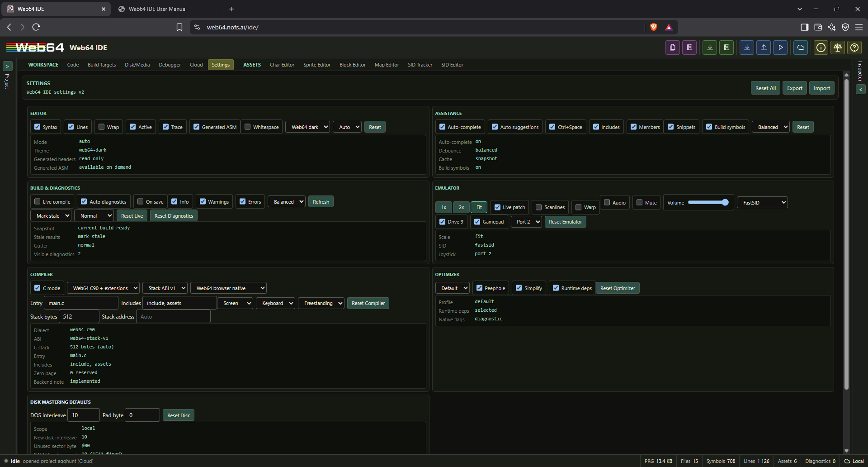Switch to the Code tab

[73, 65]
